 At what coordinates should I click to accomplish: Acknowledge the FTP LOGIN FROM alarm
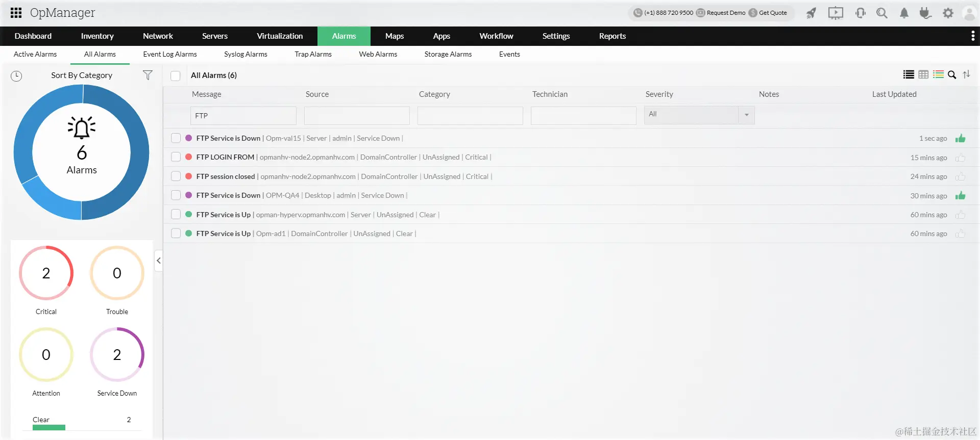coord(960,158)
